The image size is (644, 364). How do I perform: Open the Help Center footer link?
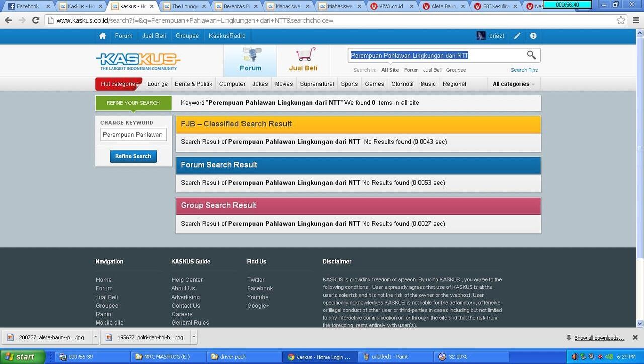click(x=187, y=280)
